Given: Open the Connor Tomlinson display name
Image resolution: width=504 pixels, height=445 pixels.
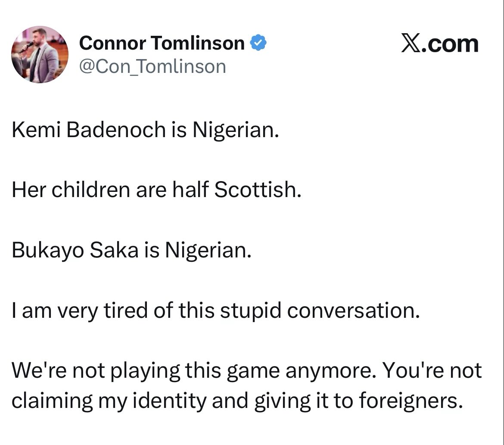Looking at the screenshot, I should click(x=162, y=43).
